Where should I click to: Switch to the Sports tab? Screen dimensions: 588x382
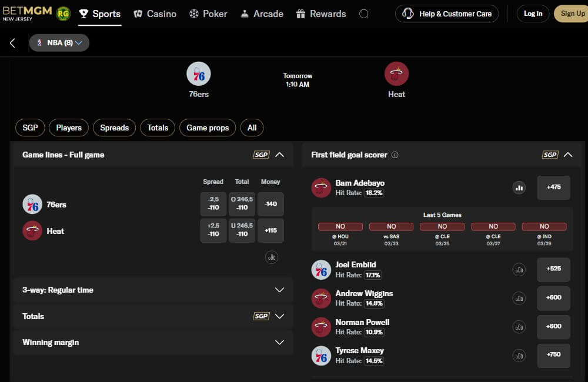click(100, 13)
